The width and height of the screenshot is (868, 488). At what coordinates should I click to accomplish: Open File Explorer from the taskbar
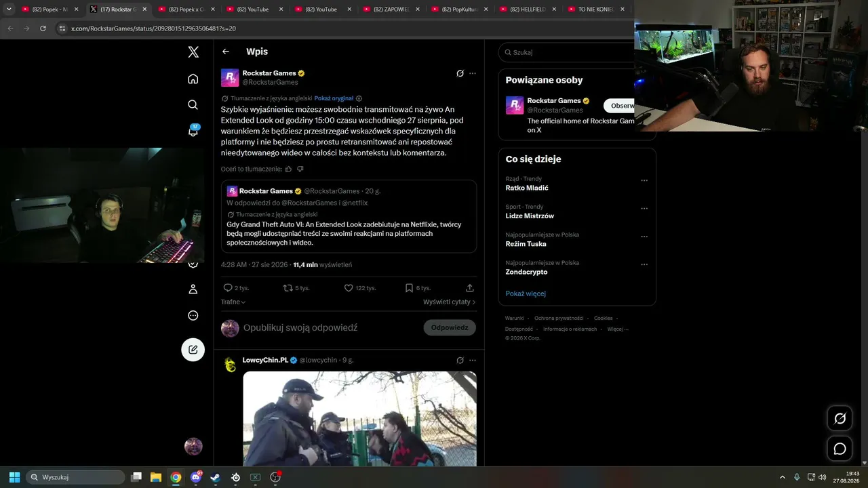[156, 477]
